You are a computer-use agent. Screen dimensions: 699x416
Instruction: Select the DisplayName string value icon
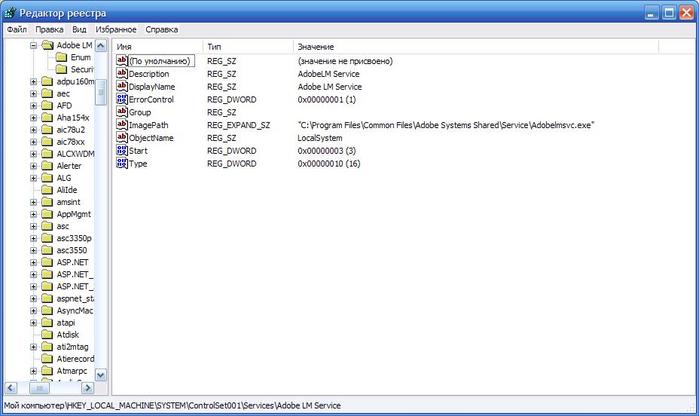click(x=122, y=86)
